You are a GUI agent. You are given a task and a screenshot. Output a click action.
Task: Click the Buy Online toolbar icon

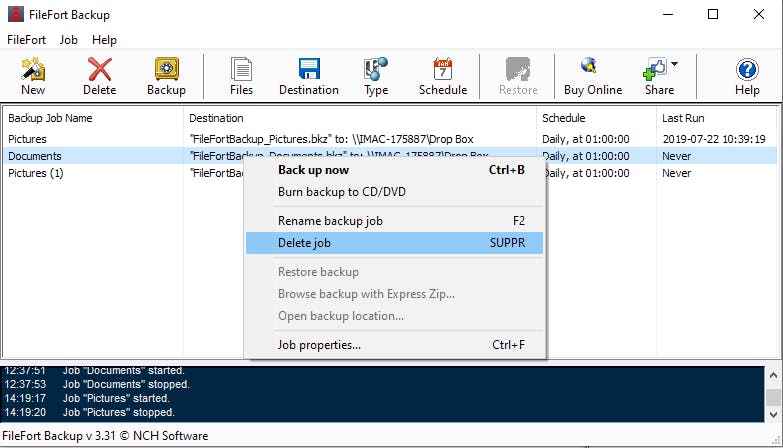coord(589,66)
